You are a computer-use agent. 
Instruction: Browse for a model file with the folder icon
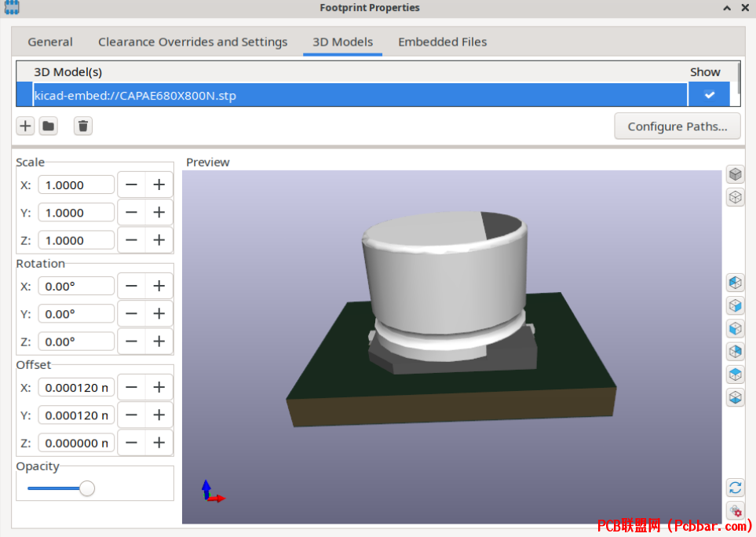48,126
